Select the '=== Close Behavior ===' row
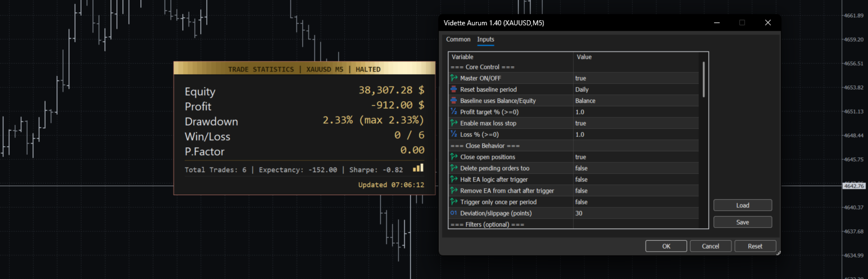Screen dimensions: 868x279 [x=574, y=146]
